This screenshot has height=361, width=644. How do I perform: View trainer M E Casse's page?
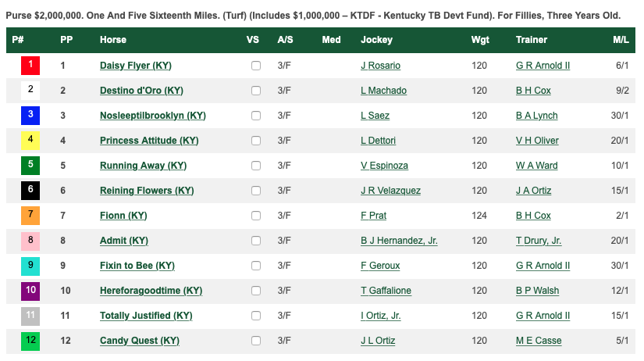[x=539, y=341]
